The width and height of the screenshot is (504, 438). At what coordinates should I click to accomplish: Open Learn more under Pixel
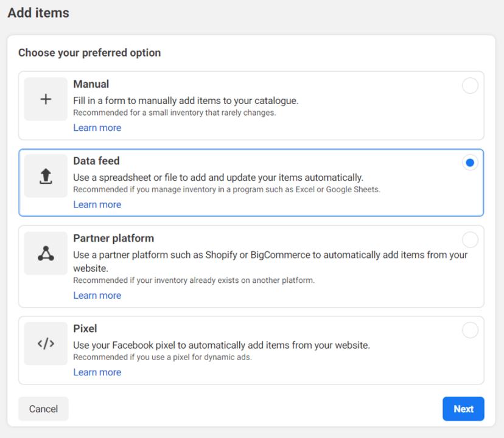click(97, 372)
